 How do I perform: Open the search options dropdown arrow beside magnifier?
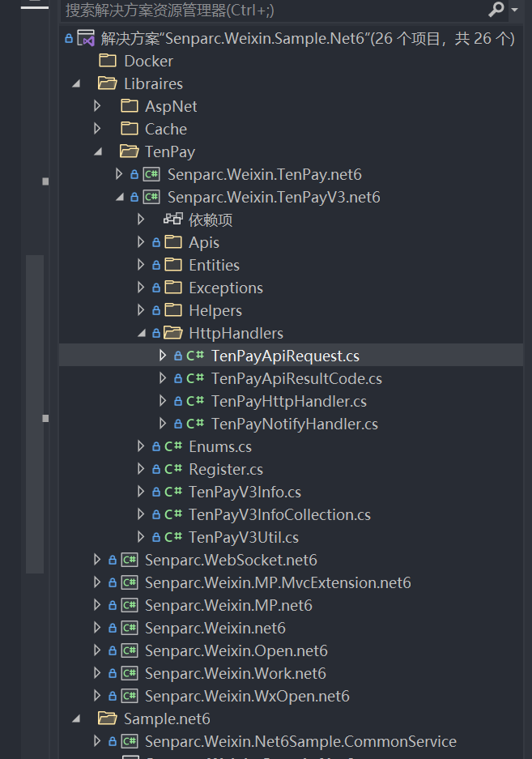513,11
